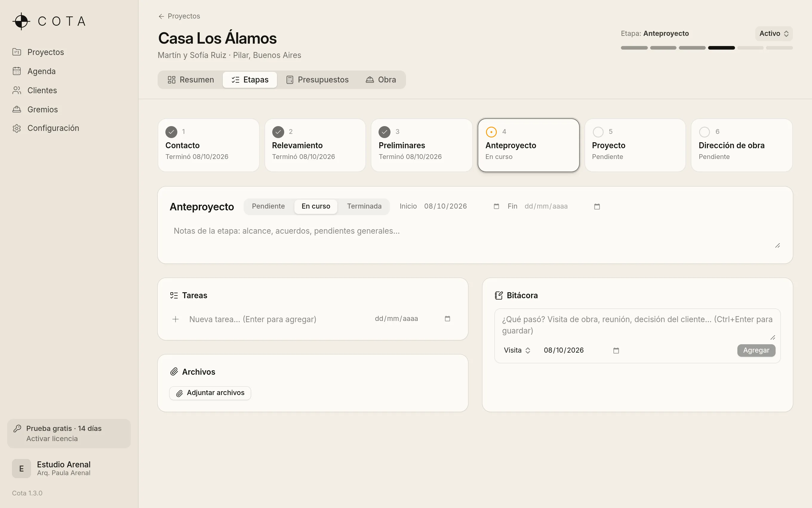Switch to the Resumen tab
The width and height of the screenshot is (812, 508).
click(190, 79)
